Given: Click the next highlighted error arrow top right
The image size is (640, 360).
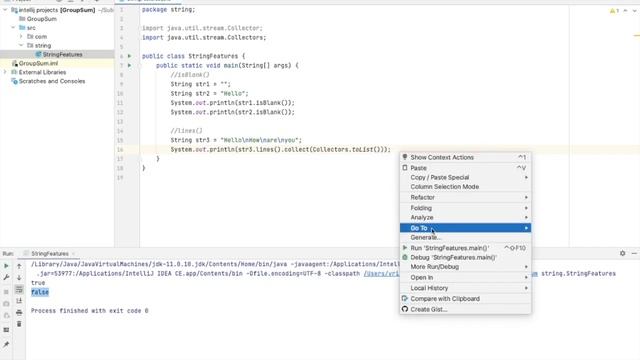Looking at the screenshot, I should (634, 11).
